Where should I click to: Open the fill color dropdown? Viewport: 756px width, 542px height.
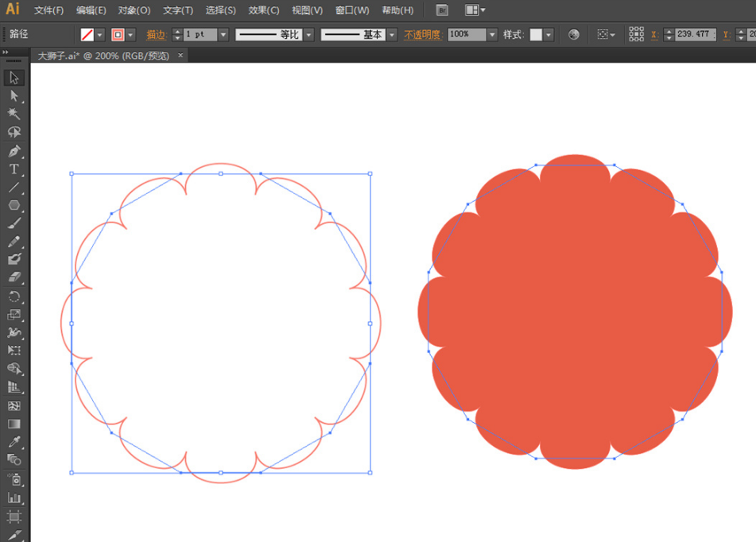[100, 35]
